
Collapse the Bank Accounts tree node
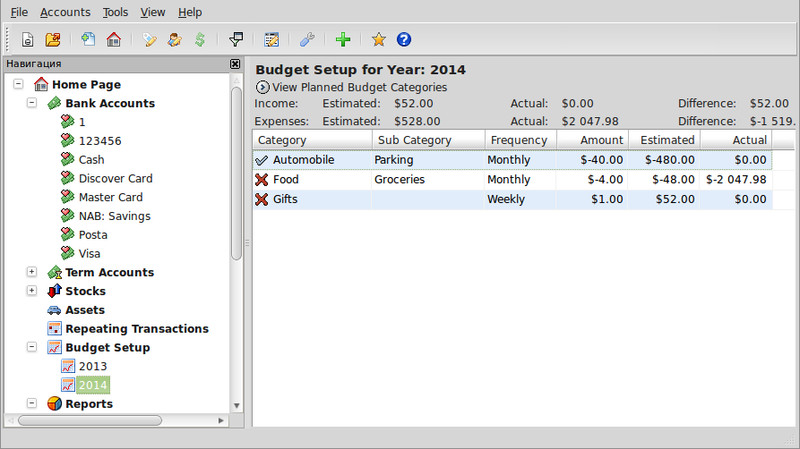pos(32,103)
